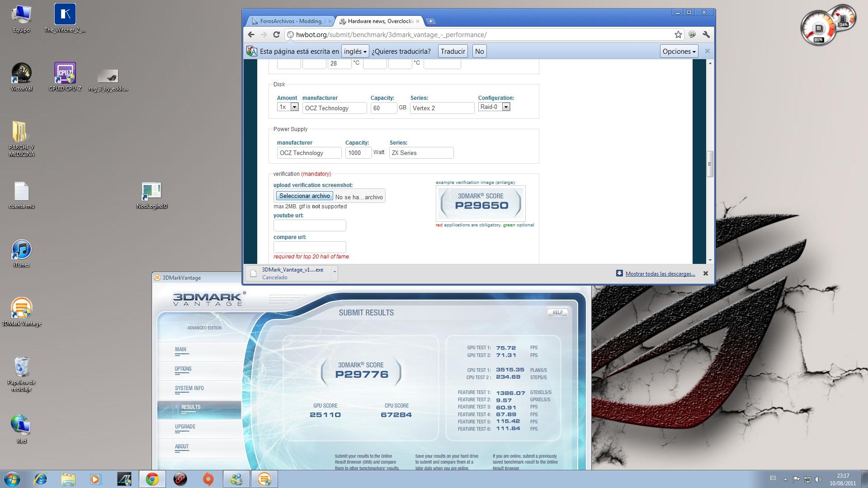Open Red network desktop icon
Screen dimensions: 868x488
[x=21, y=429]
